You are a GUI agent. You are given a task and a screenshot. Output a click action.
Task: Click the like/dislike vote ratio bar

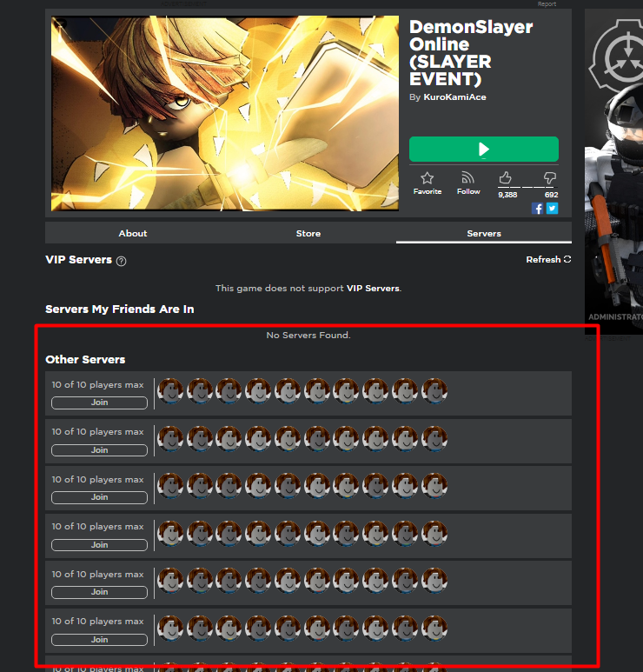click(x=527, y=187)
